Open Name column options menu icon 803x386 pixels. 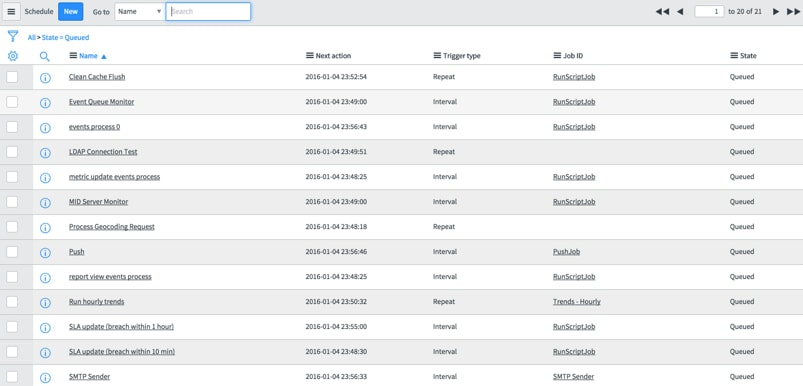click(x=73, y=56)
